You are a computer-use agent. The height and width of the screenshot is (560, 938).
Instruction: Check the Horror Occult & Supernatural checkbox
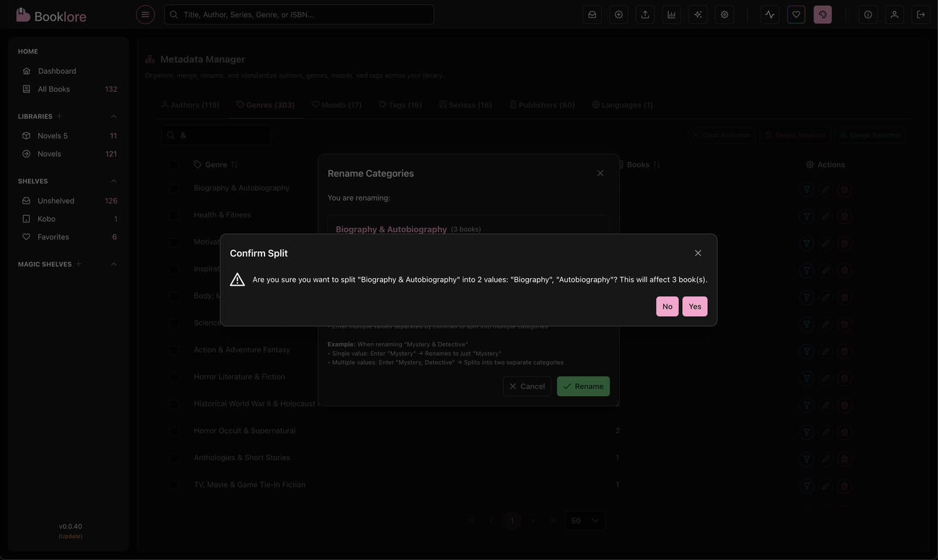click(x=174, y=431)
